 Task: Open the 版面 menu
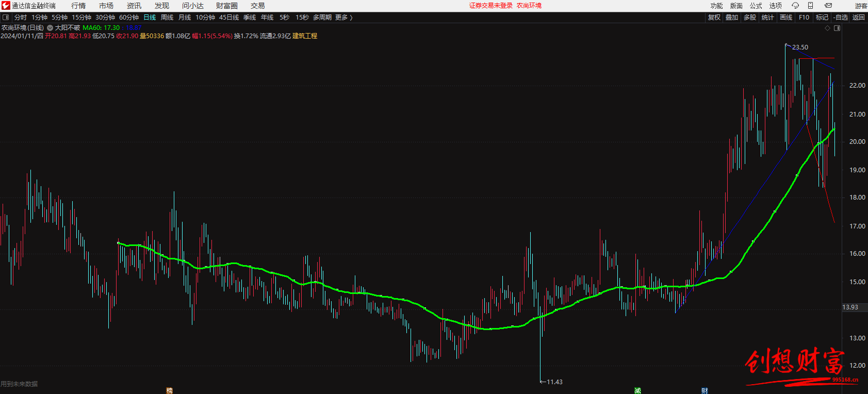(x=736, y=6)
